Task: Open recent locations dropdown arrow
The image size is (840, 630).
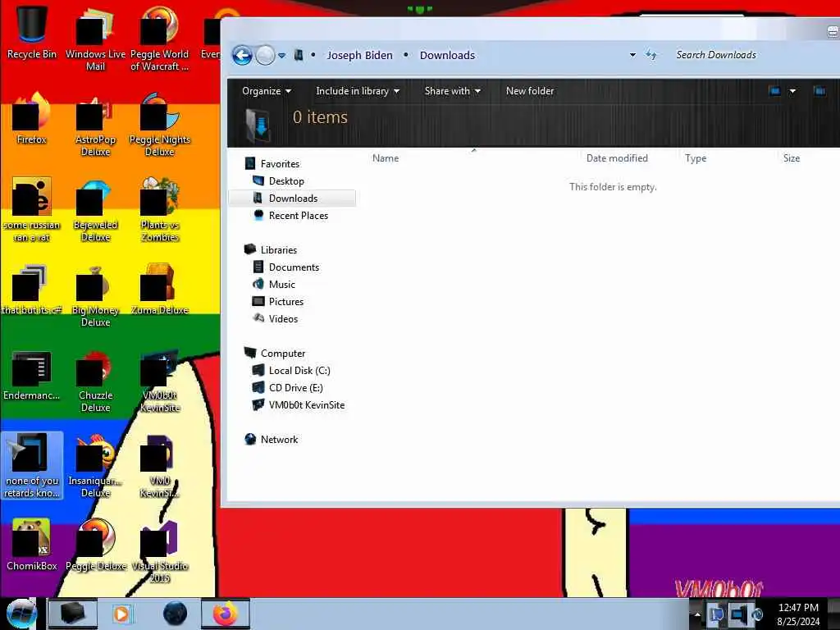Action: click(x=282, y=55)
